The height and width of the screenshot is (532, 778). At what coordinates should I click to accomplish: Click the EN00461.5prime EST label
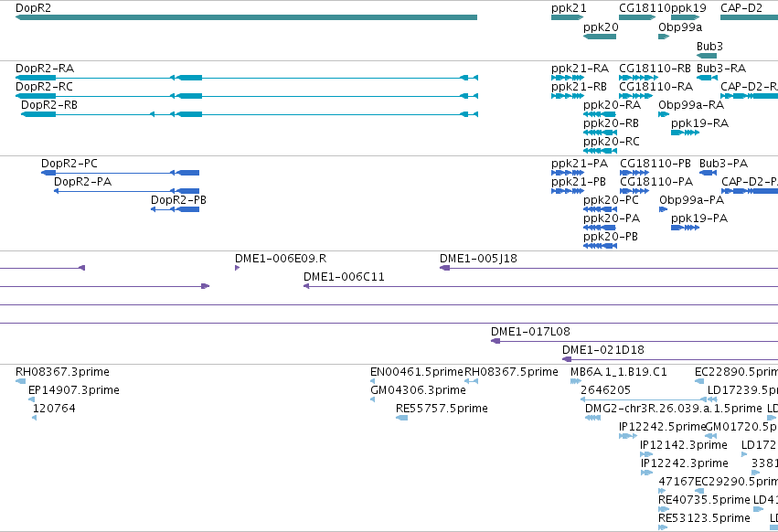(x=417, y=372)
